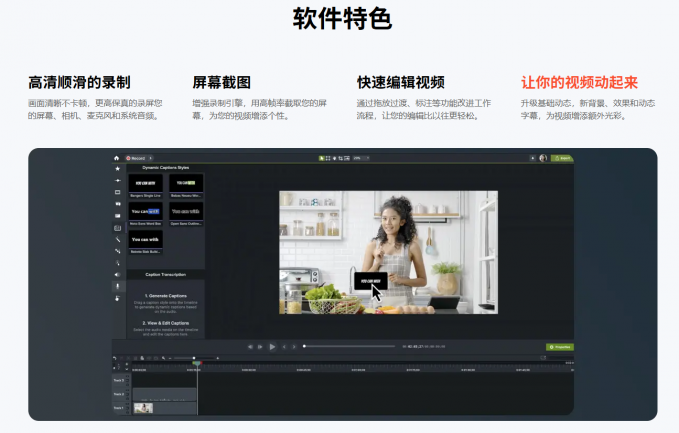Select the crop tool in canvas toolbar
This screenshot has width=679, height=433.
[340, 158]
